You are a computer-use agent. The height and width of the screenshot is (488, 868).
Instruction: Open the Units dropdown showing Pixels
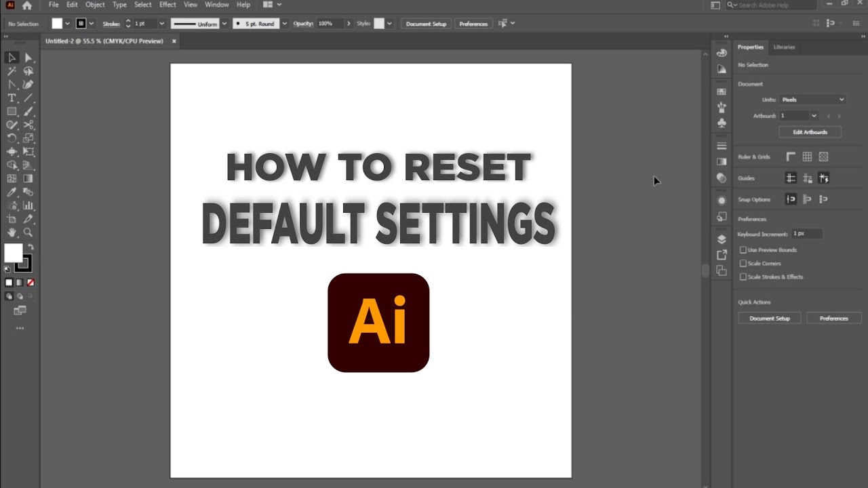(812, 100)
